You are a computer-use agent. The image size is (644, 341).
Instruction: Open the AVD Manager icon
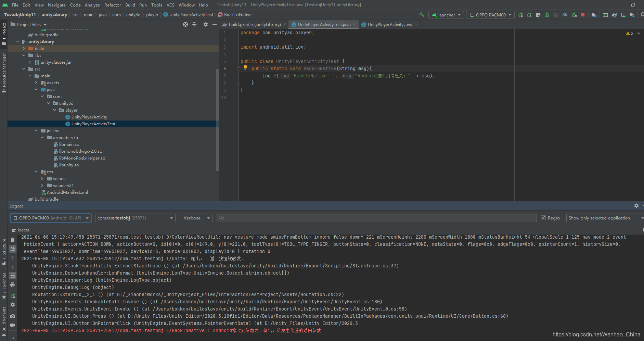click(x=623, y=15)
